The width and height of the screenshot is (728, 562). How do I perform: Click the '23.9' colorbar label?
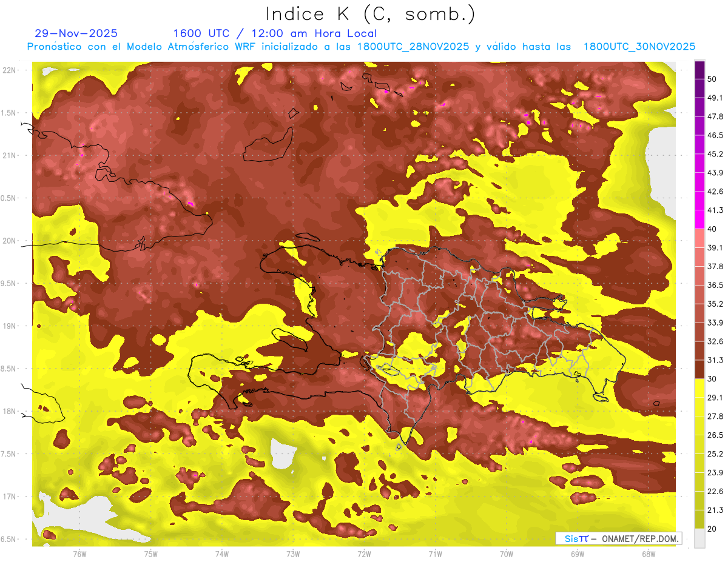[715, 472]
